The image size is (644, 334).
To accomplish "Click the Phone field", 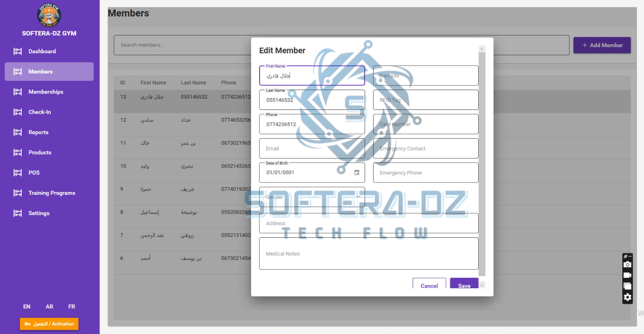I will pyautogui.click(x=312, y=124).
